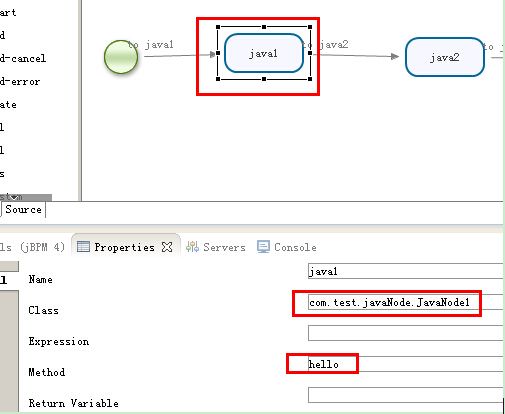Image resolution: width=505 pixels, height=414 pixels.
Task: Click the empty Return Variable field
Action: (405, 395)
